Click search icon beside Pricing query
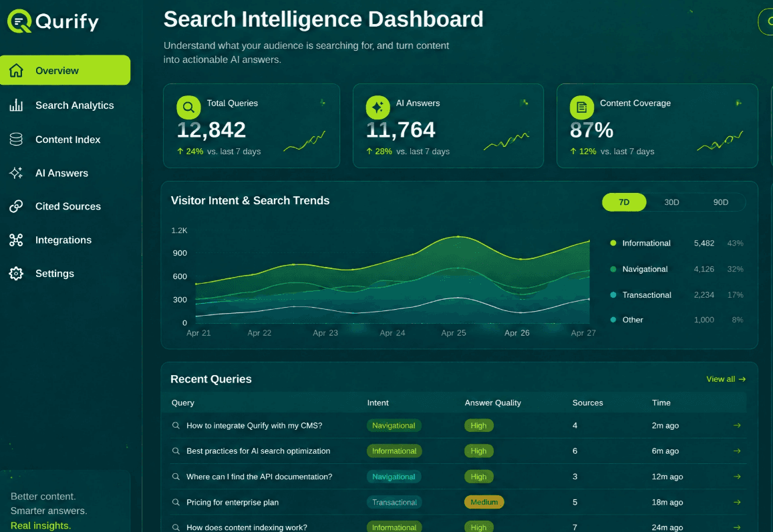 click(176, 502)
